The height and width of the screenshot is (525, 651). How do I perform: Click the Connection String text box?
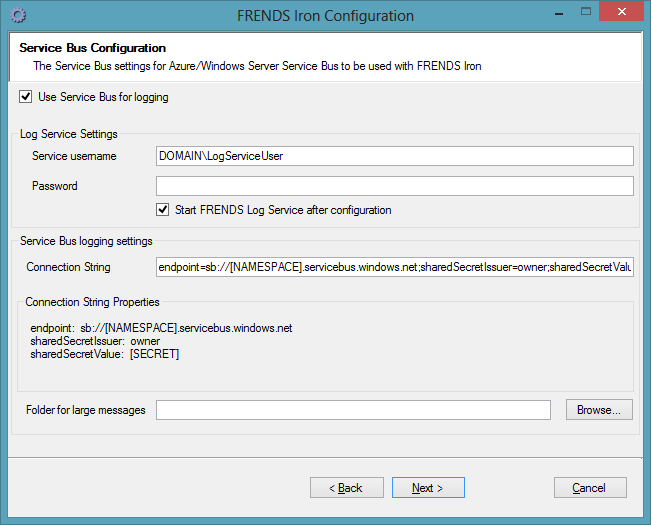(x=394, y=267)
